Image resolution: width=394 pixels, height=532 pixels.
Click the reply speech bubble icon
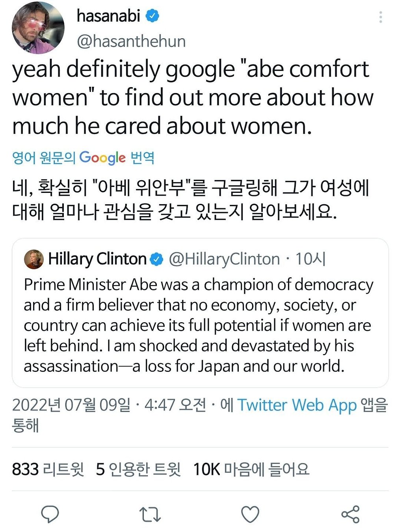click(50, 514)
